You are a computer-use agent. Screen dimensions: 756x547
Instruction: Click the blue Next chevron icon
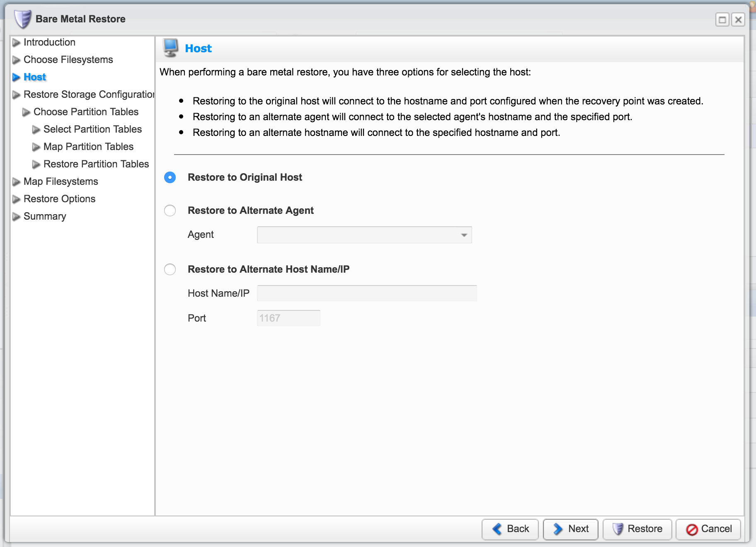(x=558, y=529)
